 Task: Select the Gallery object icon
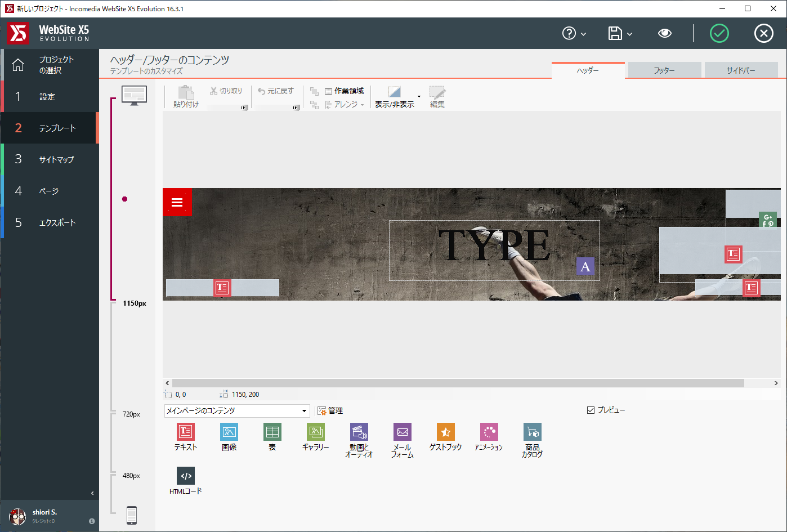coord(315,432)
